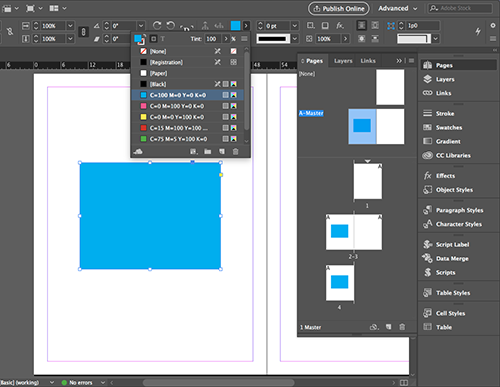The height and width of the screenshot is (387, 500).
Task: Toggle formatting affects container button
Action: [153, 39]
